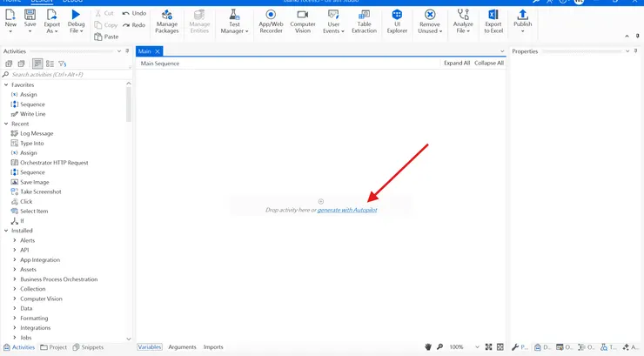This screenshot has height=356, width=644.
Task: Click Undo in the ribbon
Action: [134, 13]
